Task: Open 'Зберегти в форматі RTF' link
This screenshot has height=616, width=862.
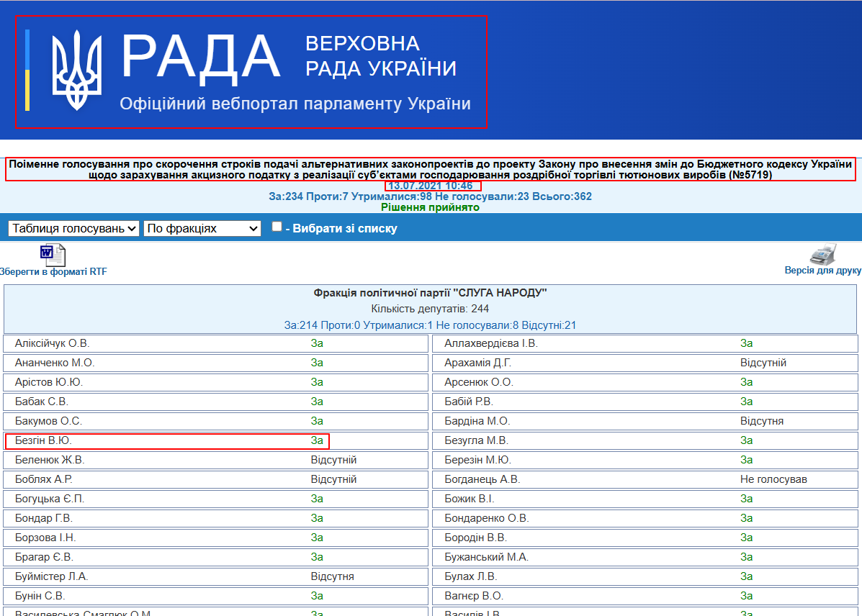Action: (53, 271)
